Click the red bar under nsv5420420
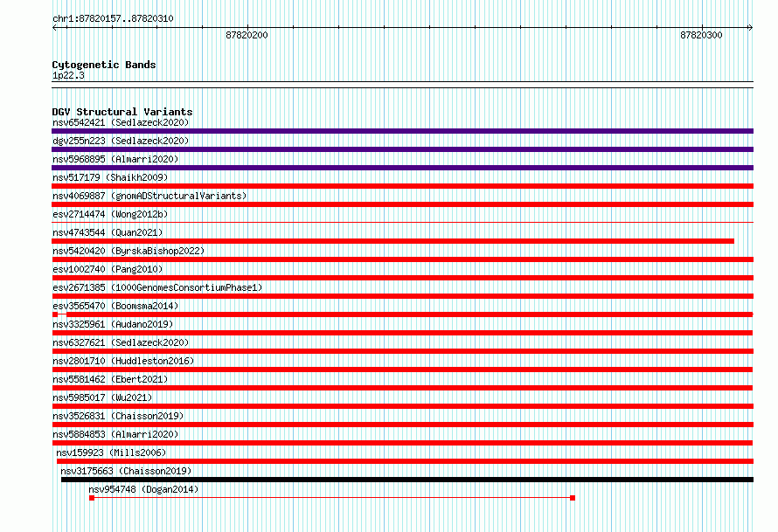Viewport: 778px width, 532px height. 402,259
